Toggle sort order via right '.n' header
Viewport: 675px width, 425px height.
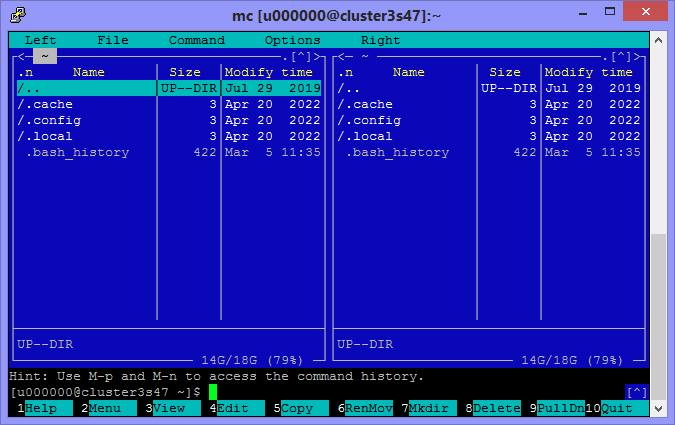coord(345,72)
